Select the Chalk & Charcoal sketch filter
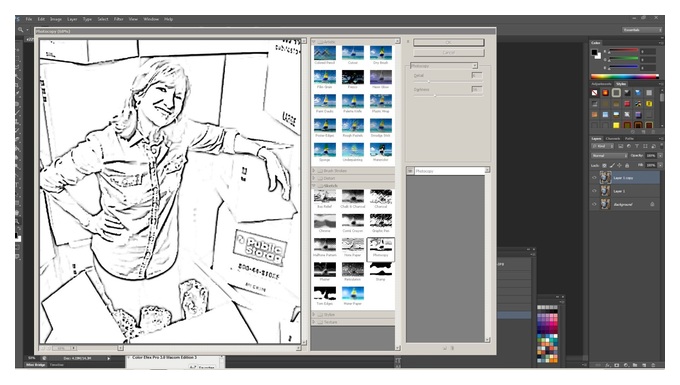The width and height of the screenshot is (680, 385). [353, 197]
